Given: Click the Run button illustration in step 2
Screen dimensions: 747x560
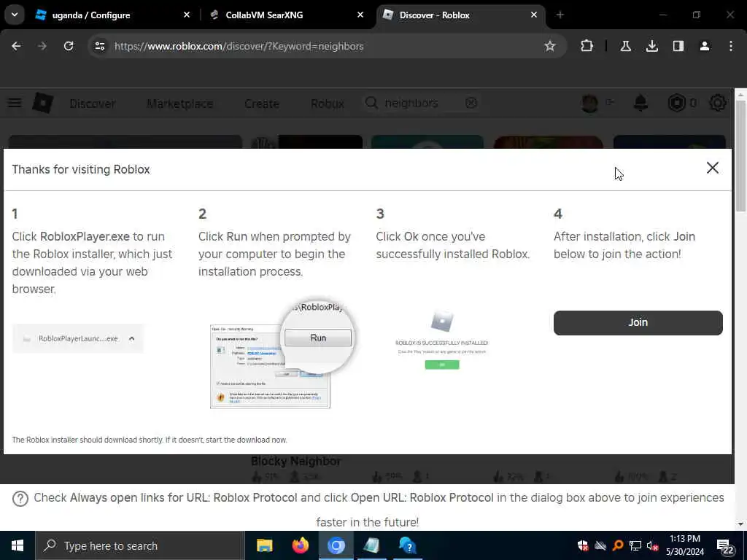Looking at the screenshot, I should point(318,338).
